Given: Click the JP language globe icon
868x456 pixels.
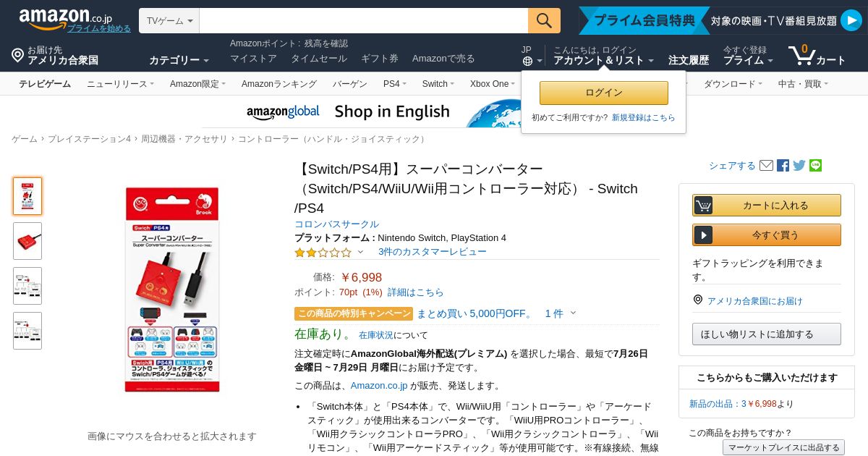Looking at the screenshot, I should coord(527,62).
